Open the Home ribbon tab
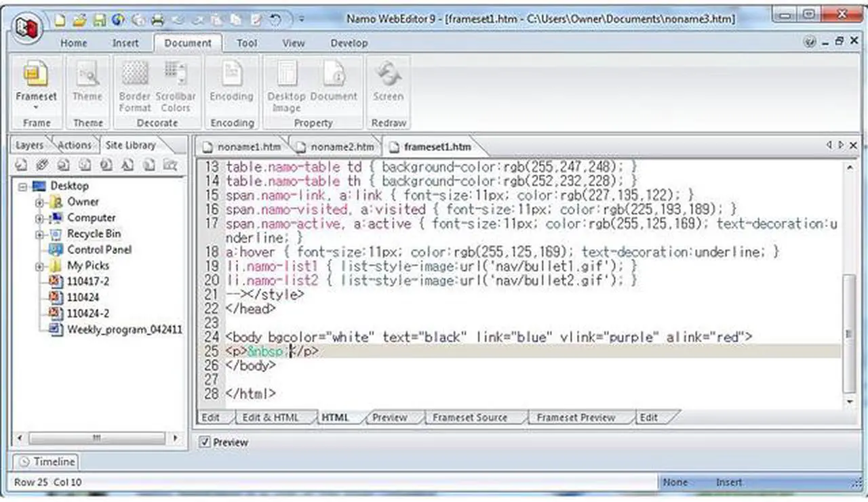 [x=74, y=43]
